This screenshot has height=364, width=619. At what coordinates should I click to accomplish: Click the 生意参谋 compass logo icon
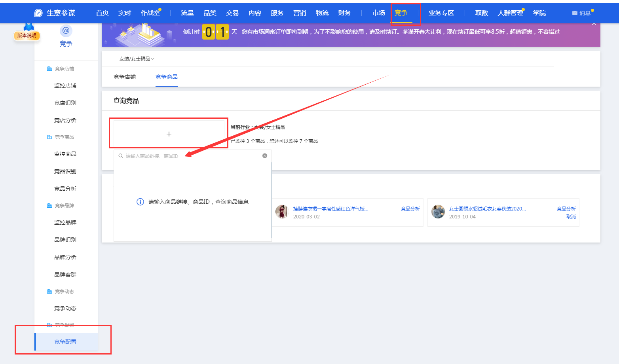coord(38,13)
